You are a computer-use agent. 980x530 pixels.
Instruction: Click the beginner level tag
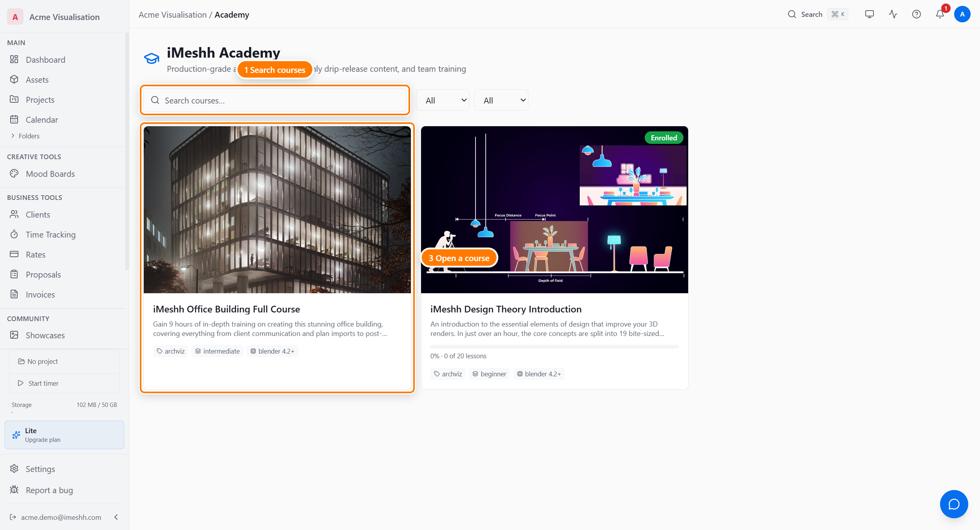click(490, 374)
